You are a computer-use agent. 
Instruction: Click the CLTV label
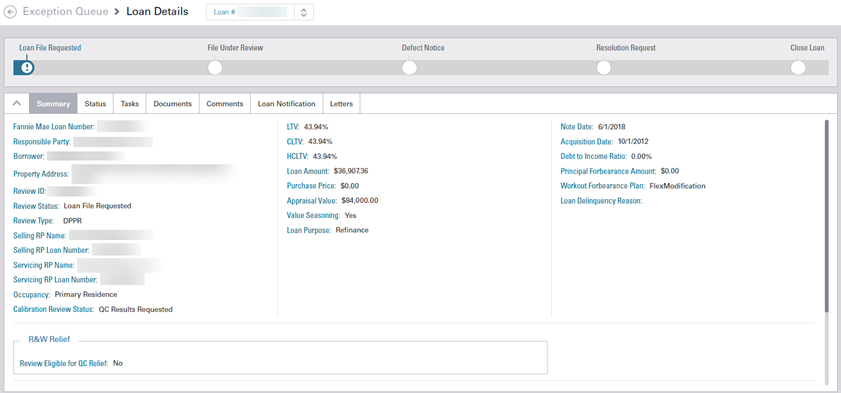[x=295, y=142]
